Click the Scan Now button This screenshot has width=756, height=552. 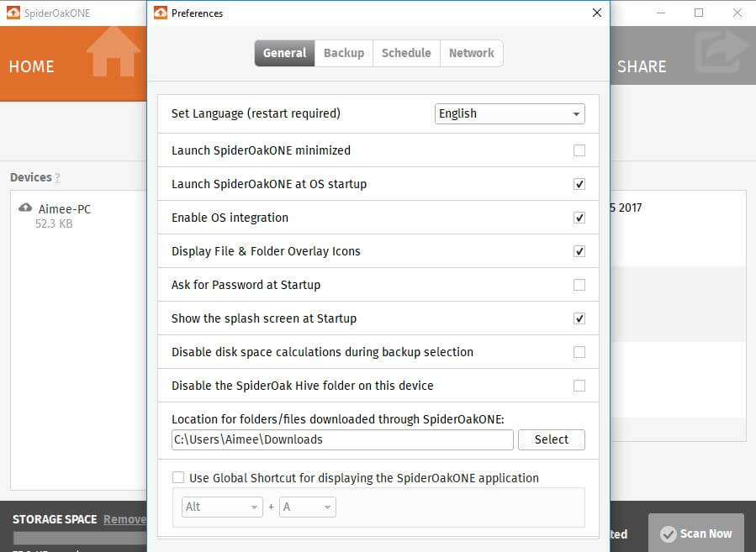(x=696, y=533)
